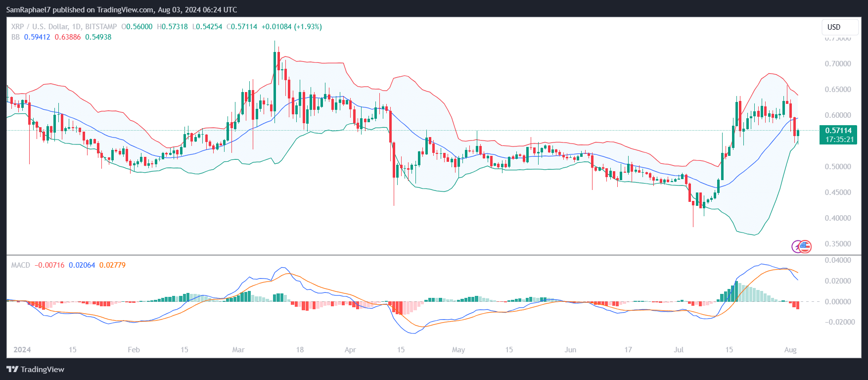Click the high price H0.57318
The image size is (868, 380).
pos(173,27)
